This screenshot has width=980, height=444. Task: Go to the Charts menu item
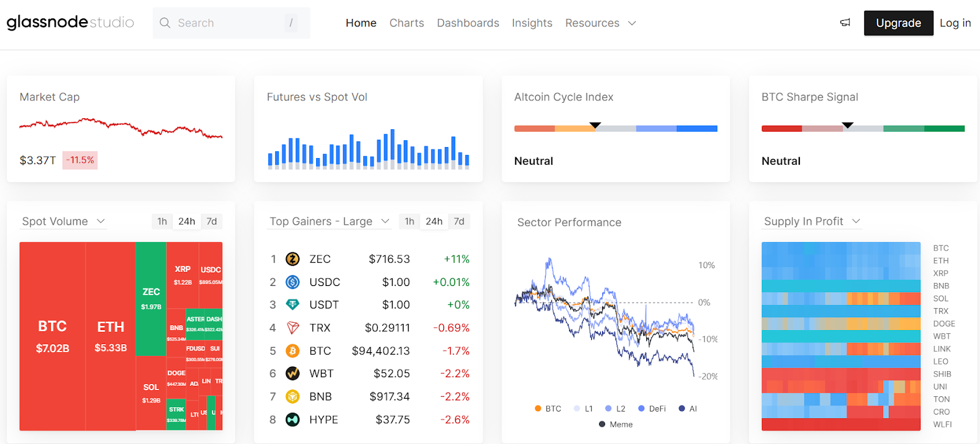click(407, 23)
